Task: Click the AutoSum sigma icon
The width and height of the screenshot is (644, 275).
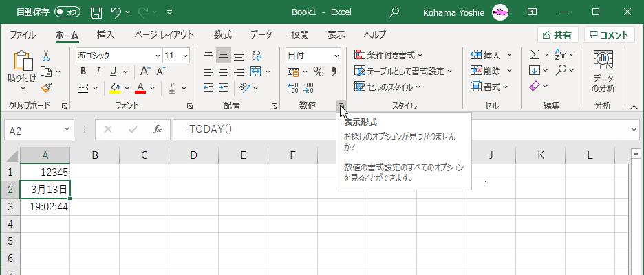Action: (x=534, y=55)
